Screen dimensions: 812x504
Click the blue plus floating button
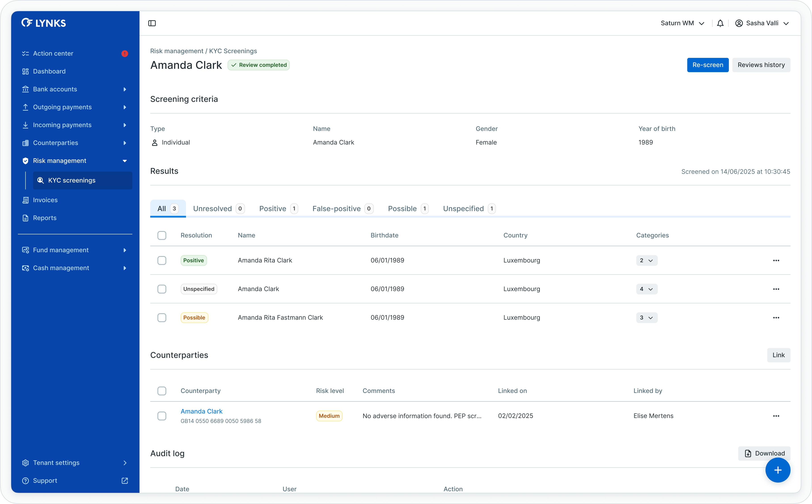tap(777, 470)
